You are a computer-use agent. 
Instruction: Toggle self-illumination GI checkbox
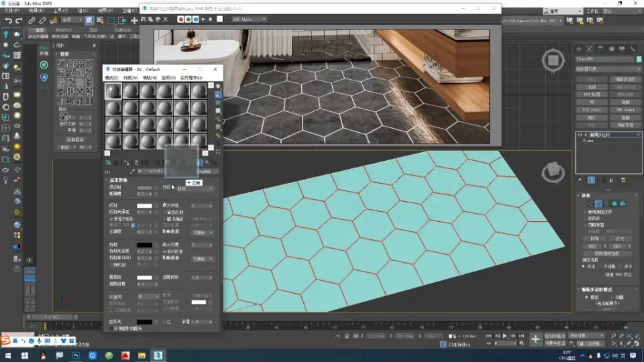coord(165,322)
